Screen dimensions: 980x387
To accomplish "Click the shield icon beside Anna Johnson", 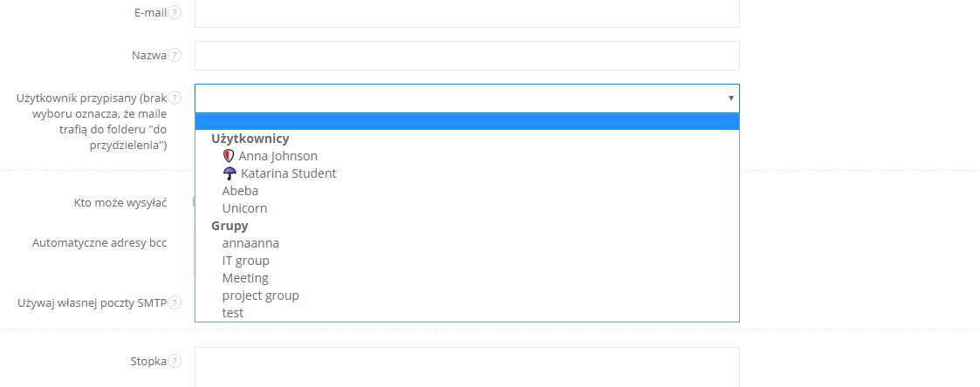I will click(x=230, y=156).
